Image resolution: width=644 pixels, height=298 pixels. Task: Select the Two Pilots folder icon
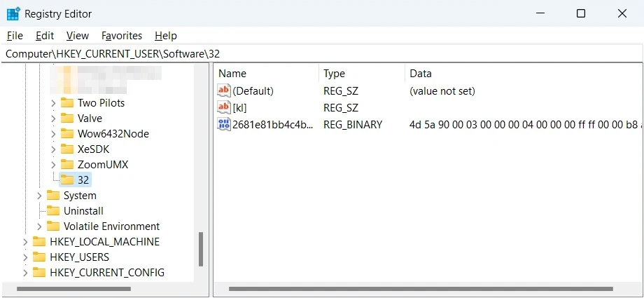[x=67, y=102]
